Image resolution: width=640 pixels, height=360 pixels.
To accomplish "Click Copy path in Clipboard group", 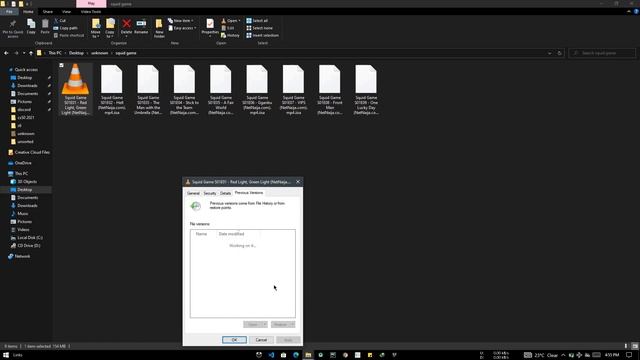I will click(x=65, y=28).
